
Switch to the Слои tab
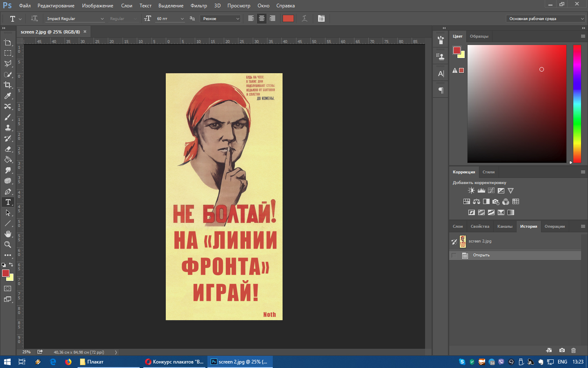[458, 227]
